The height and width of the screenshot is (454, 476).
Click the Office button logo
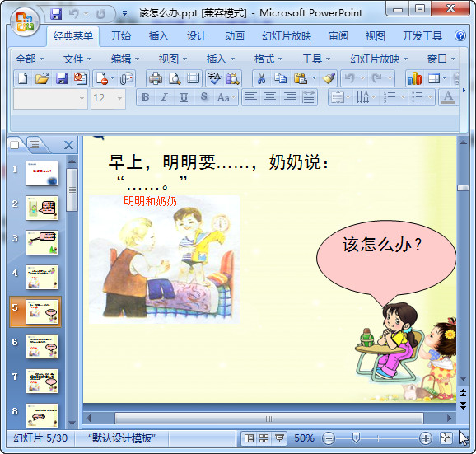pos(25,22)
